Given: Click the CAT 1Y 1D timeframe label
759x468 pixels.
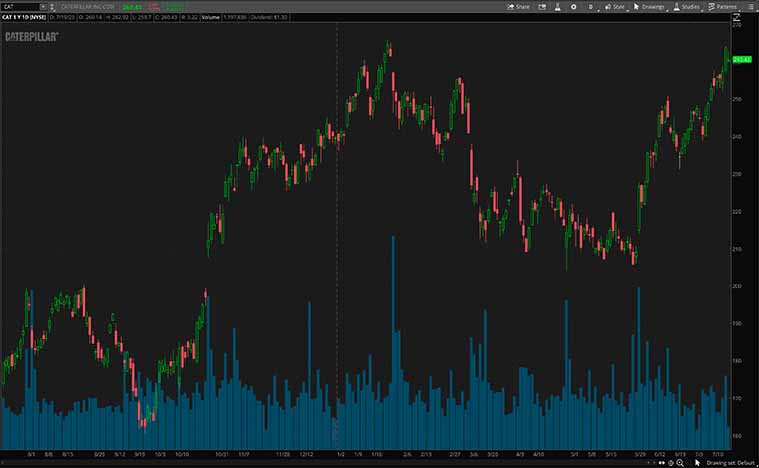Looking at the screenshot, I should pyautogui.click(x=25, y=18).
